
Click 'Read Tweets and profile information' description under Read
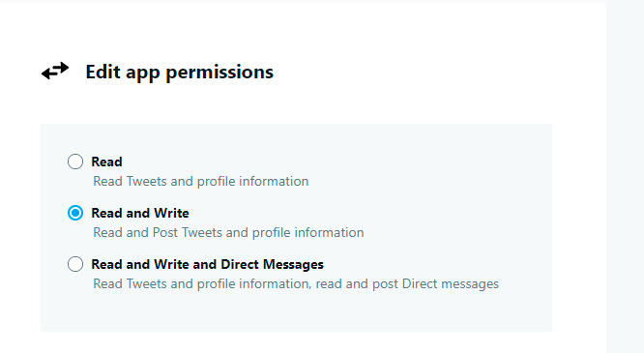pos(201,181)
